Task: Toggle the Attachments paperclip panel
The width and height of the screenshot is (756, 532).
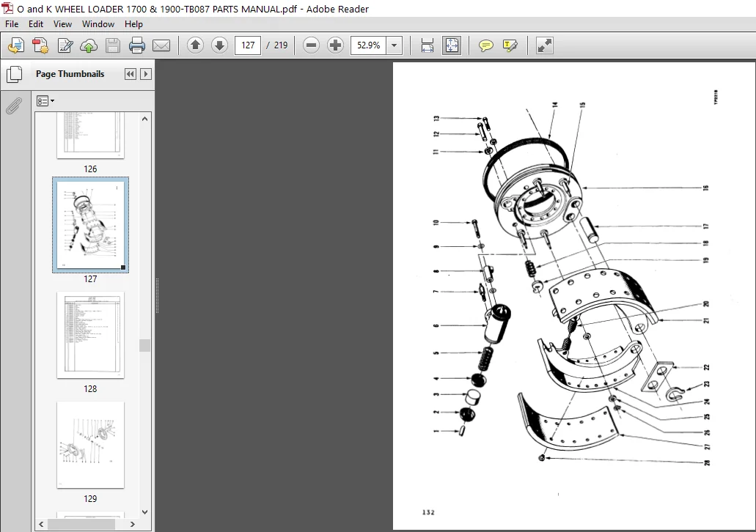Action: [14, 106]
